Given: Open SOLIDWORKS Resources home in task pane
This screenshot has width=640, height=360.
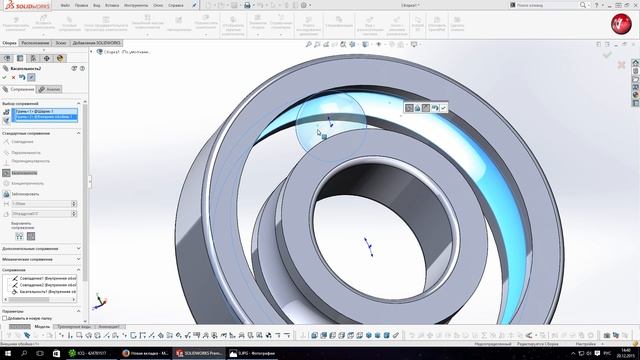Looking at the screenshot, I should pyautogui.click(x=636, y=63).
